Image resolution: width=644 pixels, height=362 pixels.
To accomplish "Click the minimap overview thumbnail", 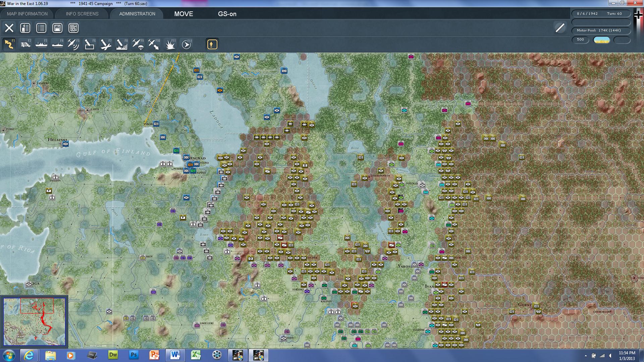I will click(34, 322).
